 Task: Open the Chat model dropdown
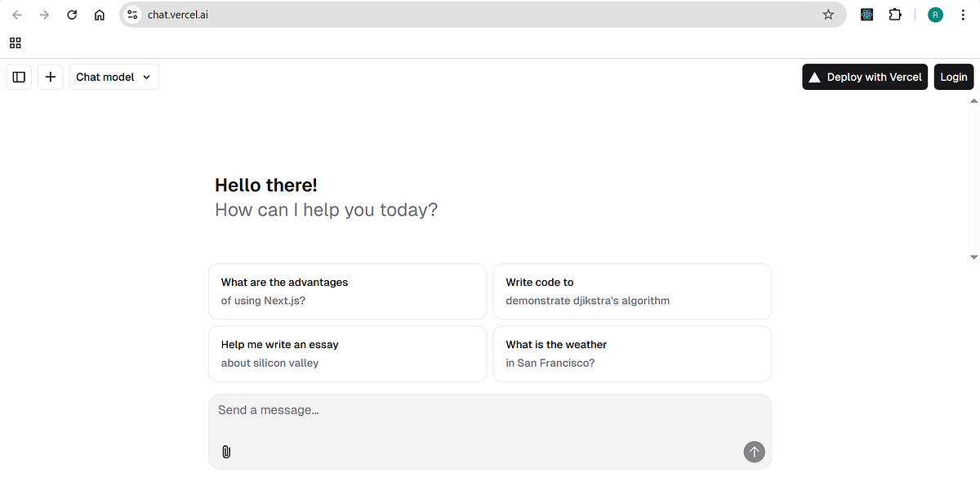tap(114, 76)
